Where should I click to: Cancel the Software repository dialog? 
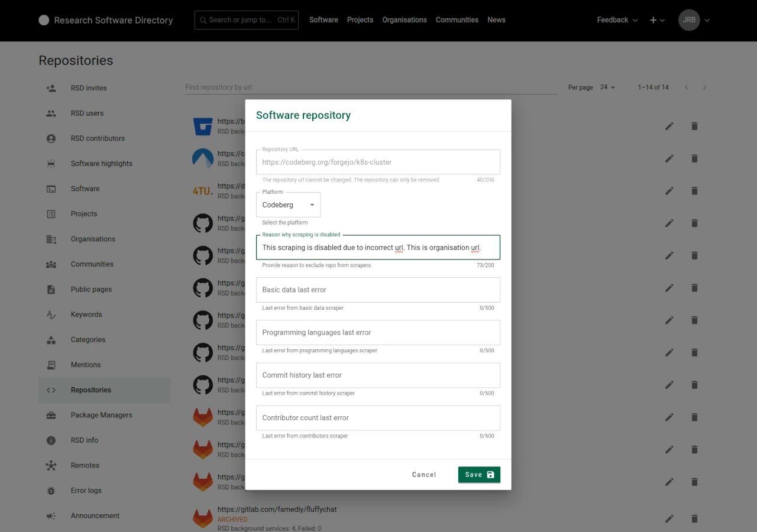coord(424,475)
